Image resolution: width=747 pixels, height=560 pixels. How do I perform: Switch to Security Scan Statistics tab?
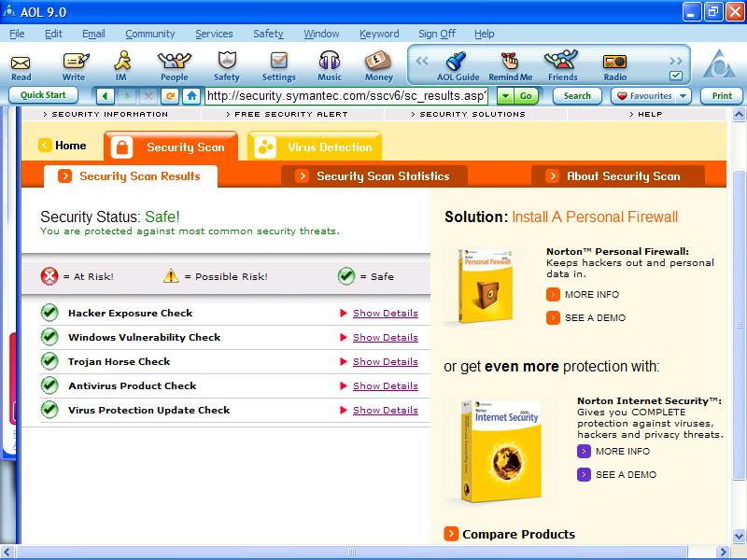374,176
